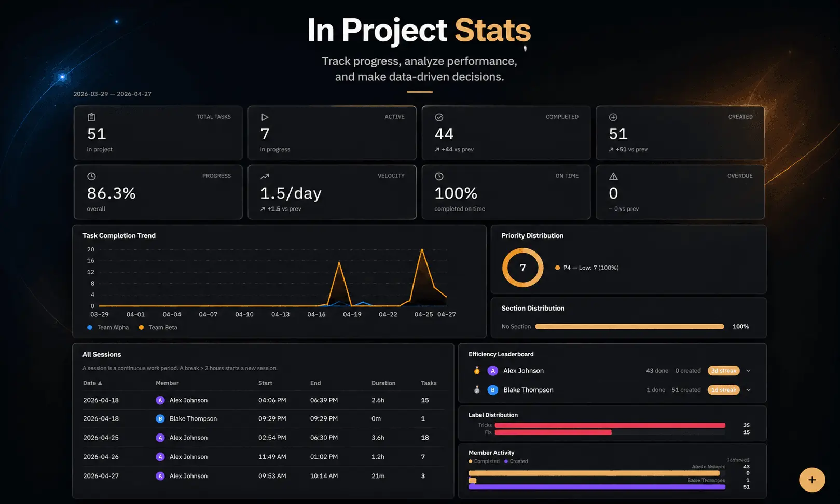Viewport: 840px width, 504px height.
Task: Click the Overdue count 0
Action: coord(613,193)
